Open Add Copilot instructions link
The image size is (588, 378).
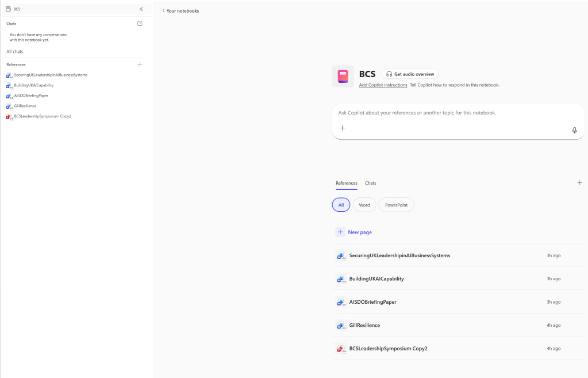(x=383, y=85)
